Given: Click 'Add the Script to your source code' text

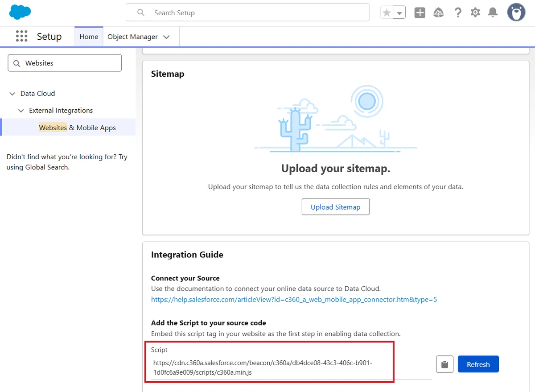Looking at the screenshot, I should (x=209, y=323).
